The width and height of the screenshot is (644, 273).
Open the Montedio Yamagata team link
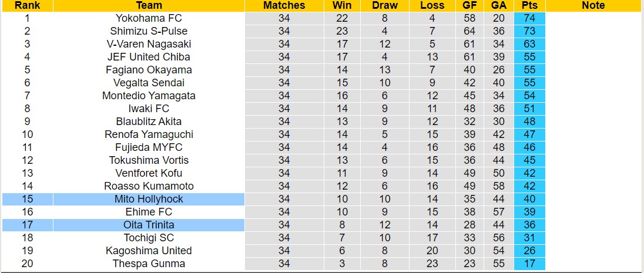(x=149, y=96)
